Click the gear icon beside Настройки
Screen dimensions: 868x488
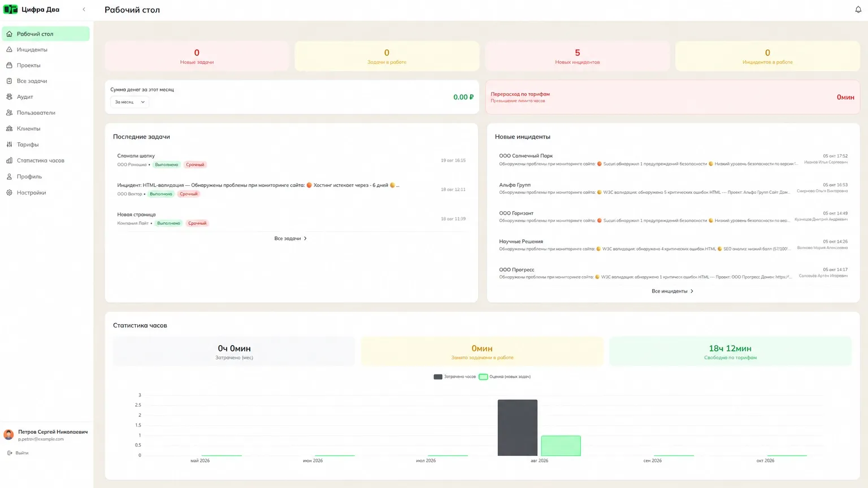pos(9,193)
